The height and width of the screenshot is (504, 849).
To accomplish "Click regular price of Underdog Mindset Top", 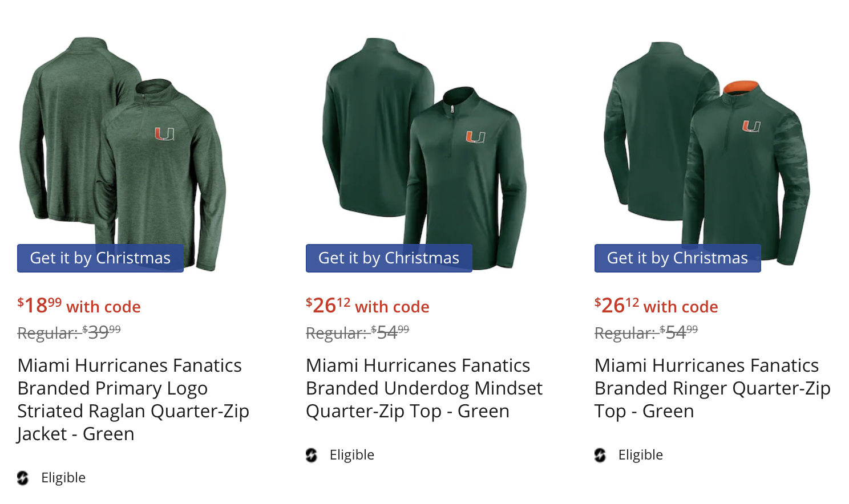I will point(358,332).
